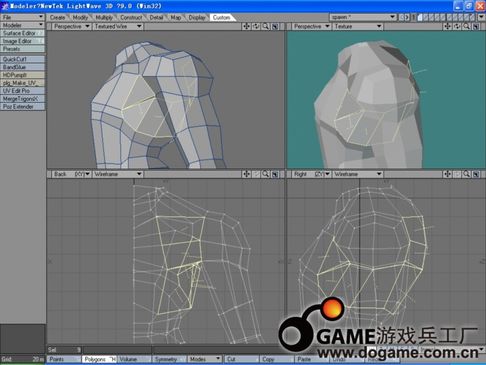This screenshot has height=365, width=486.
Task: Click the pan icon in Right viewport
Action: (447, 174)
